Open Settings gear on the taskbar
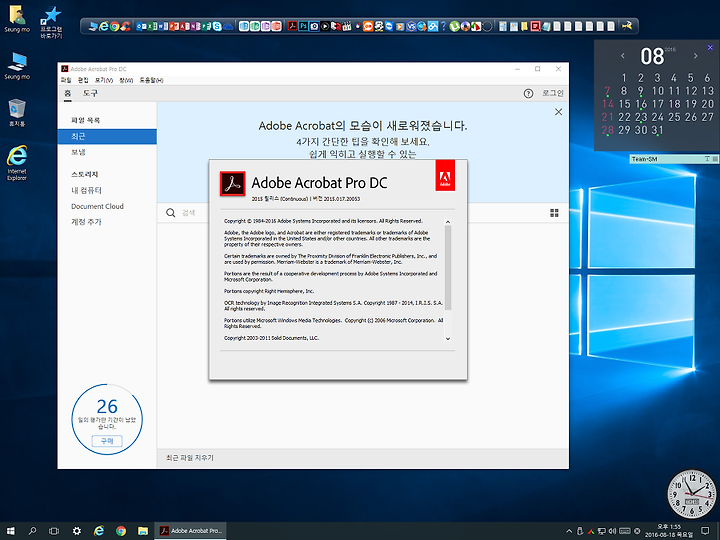 [x=76, y=531]
